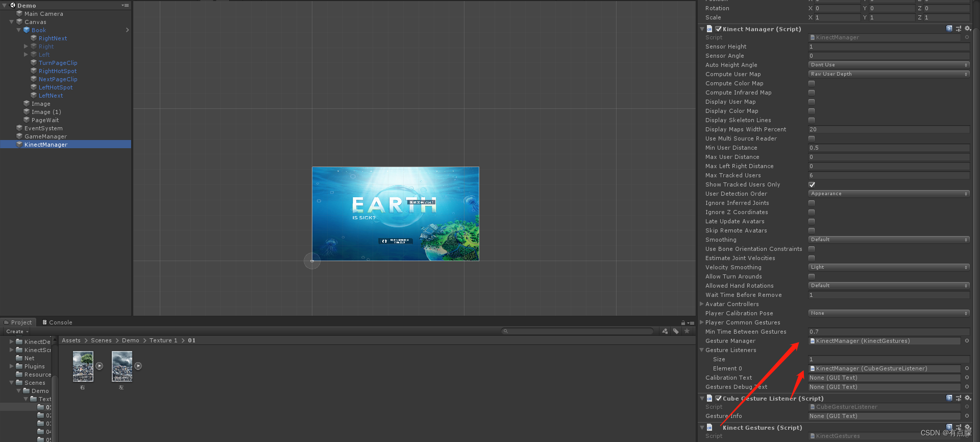This screenshot has width=980, height=442.
Task: Toggle the Project panel lock icon
Action: [683, 322]
